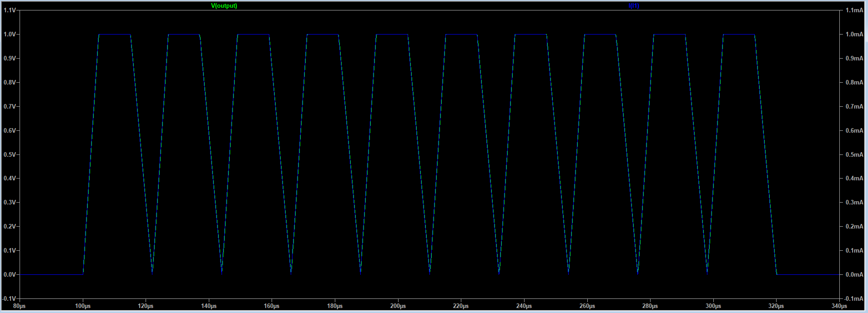Screen dimensions: 868x313
Task: Click the 0.6mA right axis label
Action: (x=854, y=130)
